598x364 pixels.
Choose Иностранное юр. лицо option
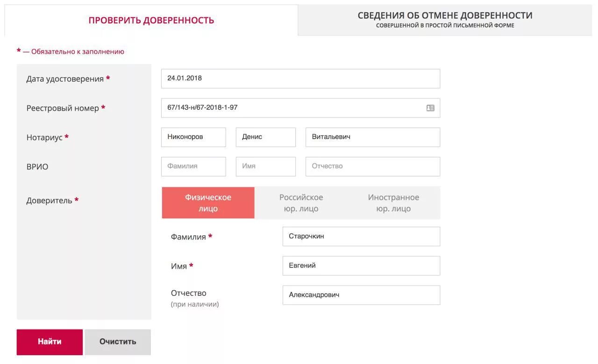(x=393, y=203)
